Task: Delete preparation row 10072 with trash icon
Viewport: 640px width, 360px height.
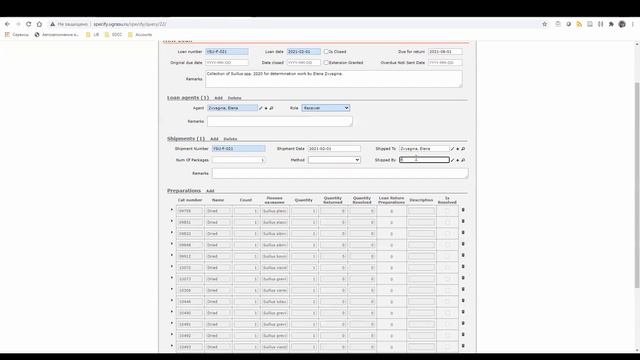Action: tap(463, 267)
